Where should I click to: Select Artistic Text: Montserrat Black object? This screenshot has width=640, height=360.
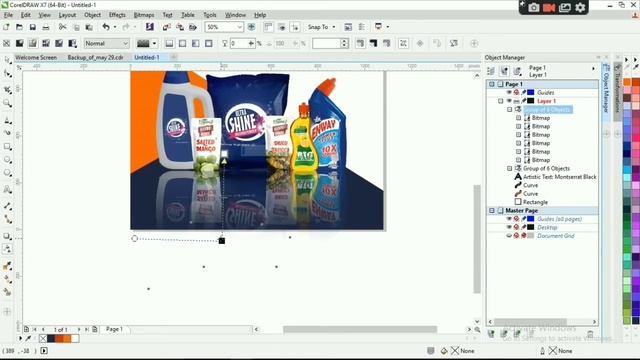click(560, 177)
